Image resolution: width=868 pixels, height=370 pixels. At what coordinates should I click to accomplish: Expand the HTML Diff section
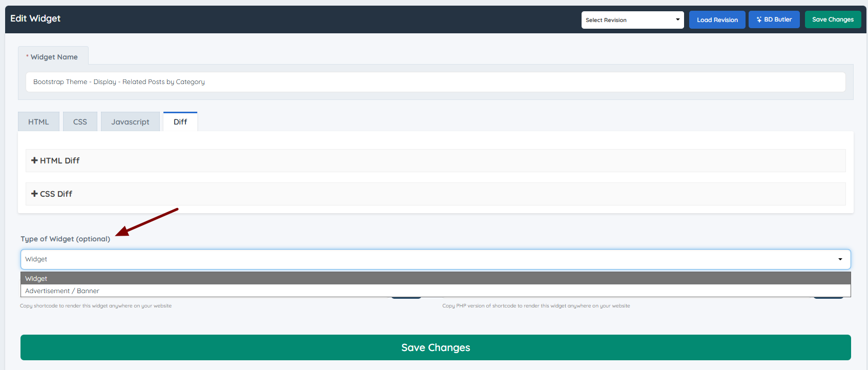[436, 160]
